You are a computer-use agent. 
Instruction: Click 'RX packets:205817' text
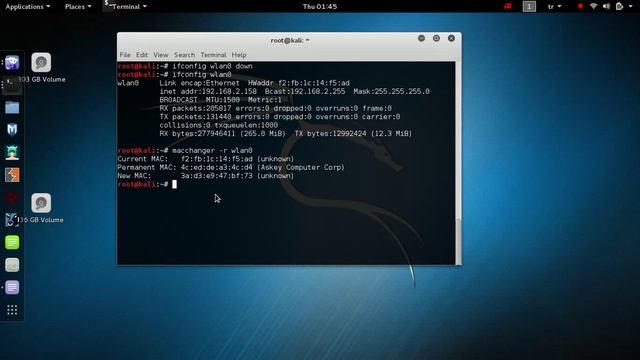pos(195,108)
